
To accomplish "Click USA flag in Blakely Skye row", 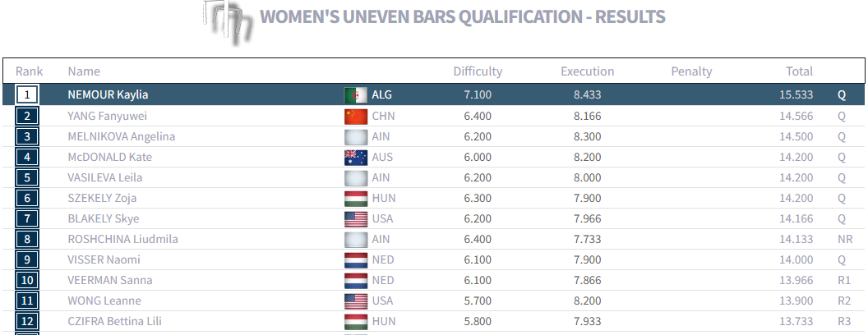I will click(x=355, y=219).
